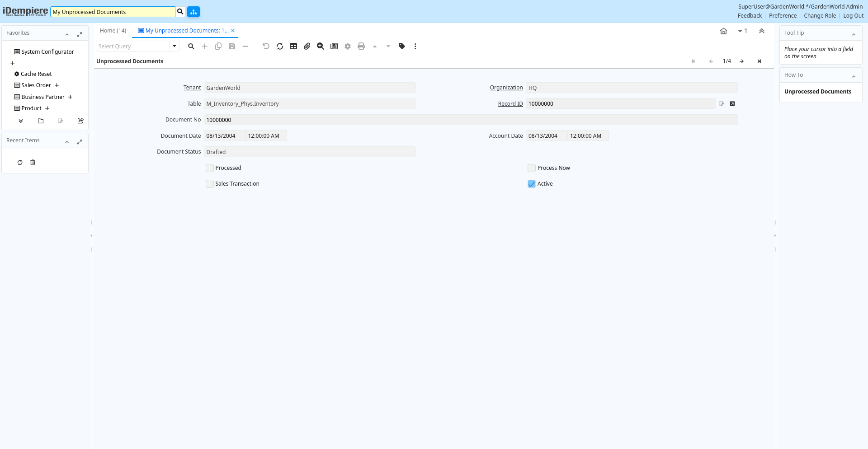Click the Document No input field
The width and height of the screenshot is (868, 449).
point(470,120)
